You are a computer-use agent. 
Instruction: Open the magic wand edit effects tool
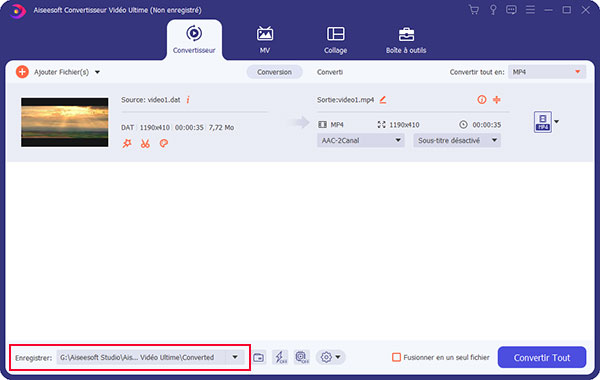pyautogui.click(x=127, y=144)
